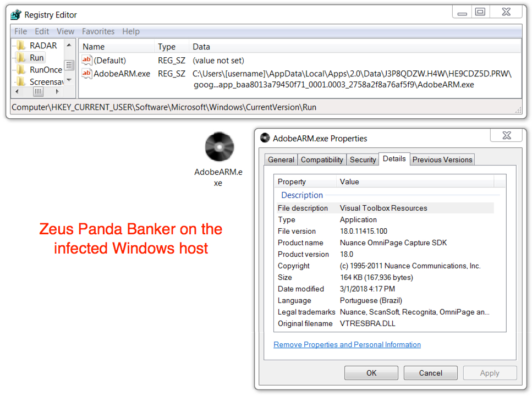
Task: Open the Help menu in Registry Editor
Action: point(131,31)
